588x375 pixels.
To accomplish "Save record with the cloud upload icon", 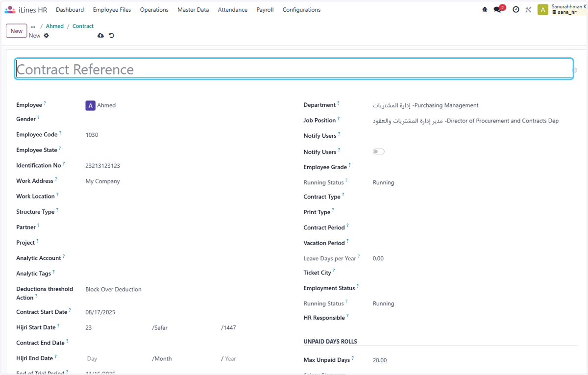I will click(x=100, y=35).
